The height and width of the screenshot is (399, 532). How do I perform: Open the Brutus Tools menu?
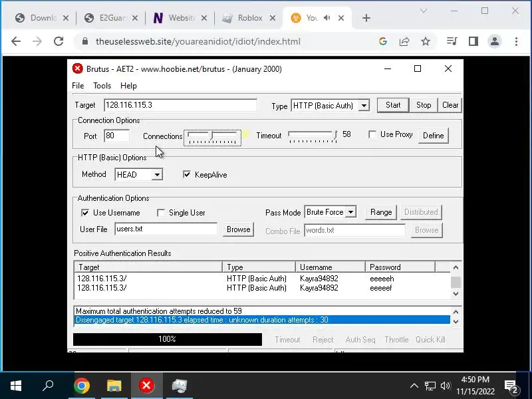click(x=102, y=86)
